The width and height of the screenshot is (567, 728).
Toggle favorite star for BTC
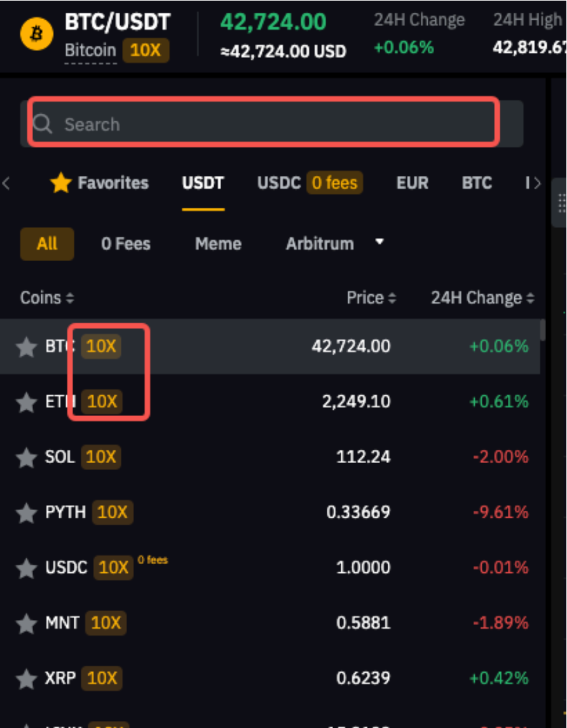(26, 347)
